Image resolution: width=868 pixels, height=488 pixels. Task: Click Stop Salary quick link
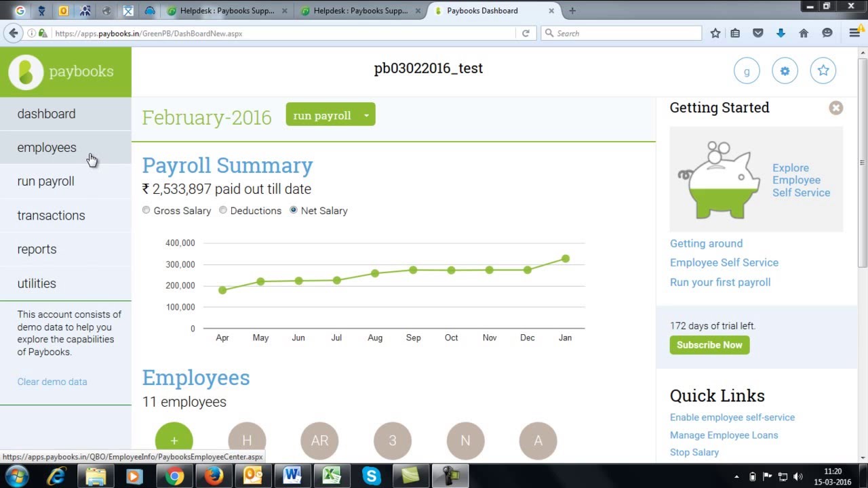point(694,452)
